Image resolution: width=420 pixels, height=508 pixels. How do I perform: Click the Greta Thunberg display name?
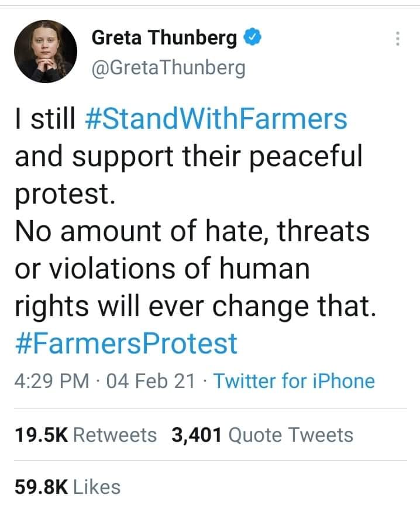pos(164,39)
